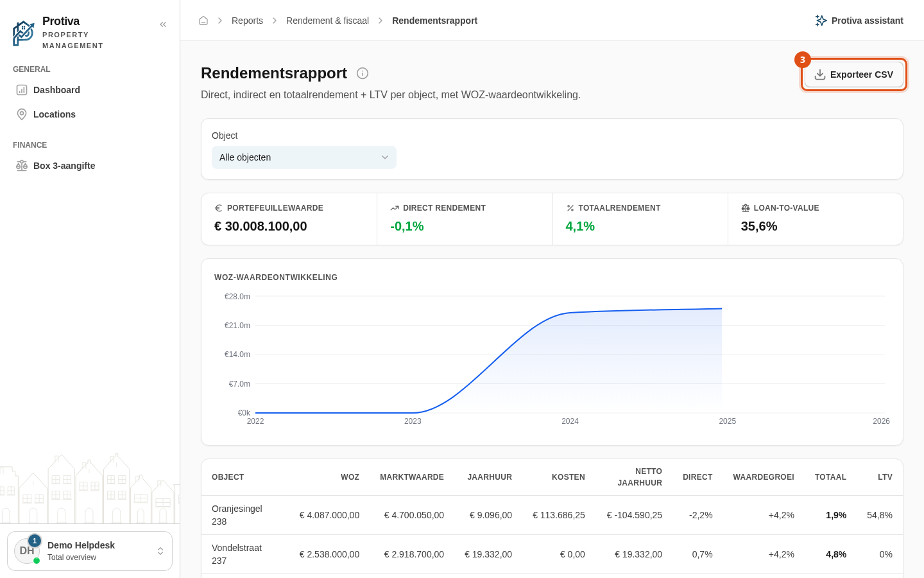The image size is (924, 578).
Task: Click the Dashboard chart icon in sidebar
Action: [x=22, y=90]
